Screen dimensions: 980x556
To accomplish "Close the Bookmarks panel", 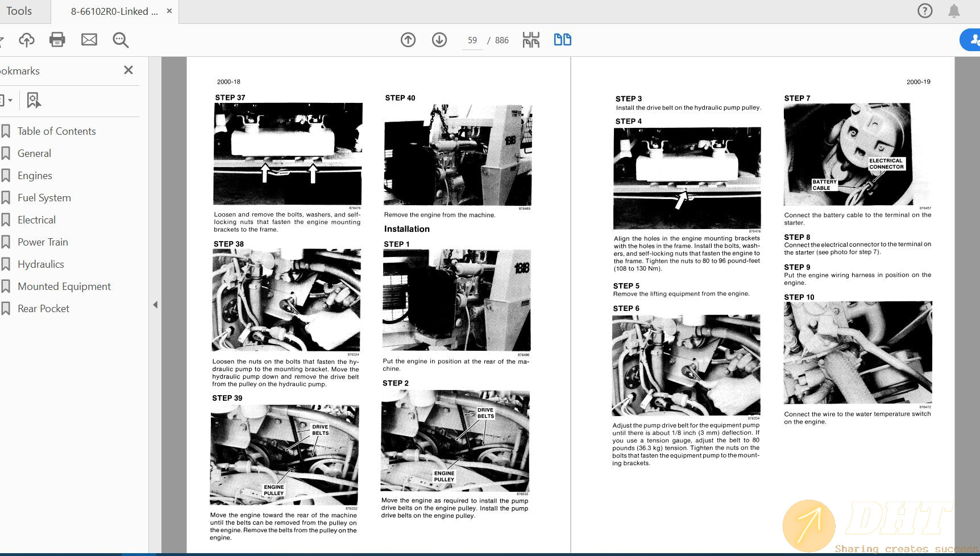I will click(x=128, y=70).
